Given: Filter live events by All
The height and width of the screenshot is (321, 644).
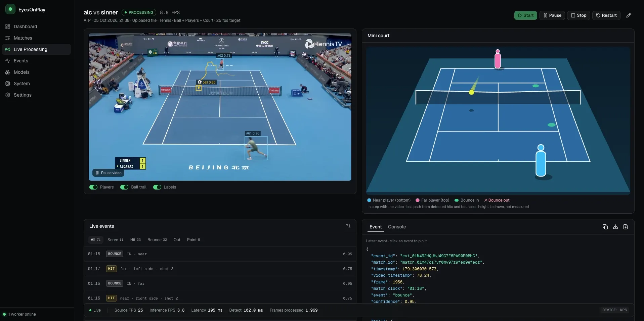Looking at the screenshot, I should [95, 240].
